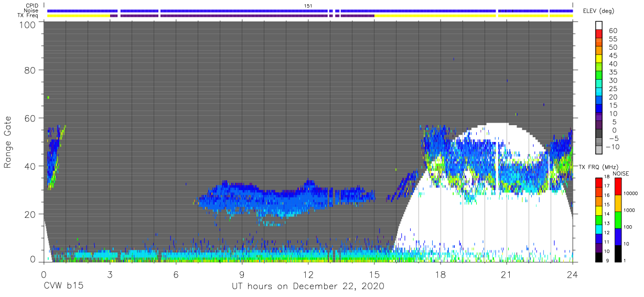This screenshot has height=297, width=644.
Task: Click the y-axis tick label 60
Action: pos(30,118)
